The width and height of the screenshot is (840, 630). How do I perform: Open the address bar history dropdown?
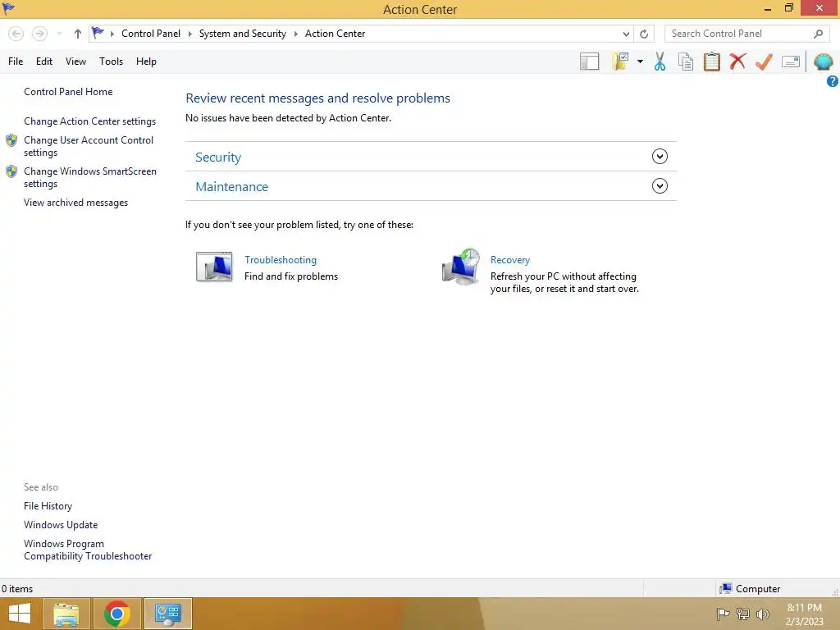point(626,34)
